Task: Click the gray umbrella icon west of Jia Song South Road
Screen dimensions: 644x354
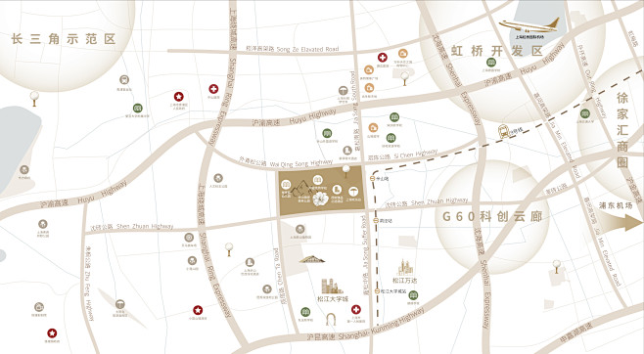Action: (343, 90)
